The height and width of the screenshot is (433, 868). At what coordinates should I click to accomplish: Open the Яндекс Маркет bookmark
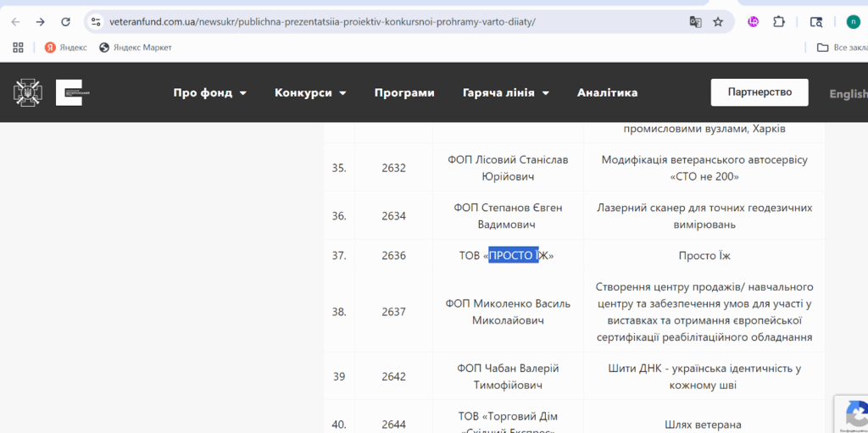coord(136,47)
